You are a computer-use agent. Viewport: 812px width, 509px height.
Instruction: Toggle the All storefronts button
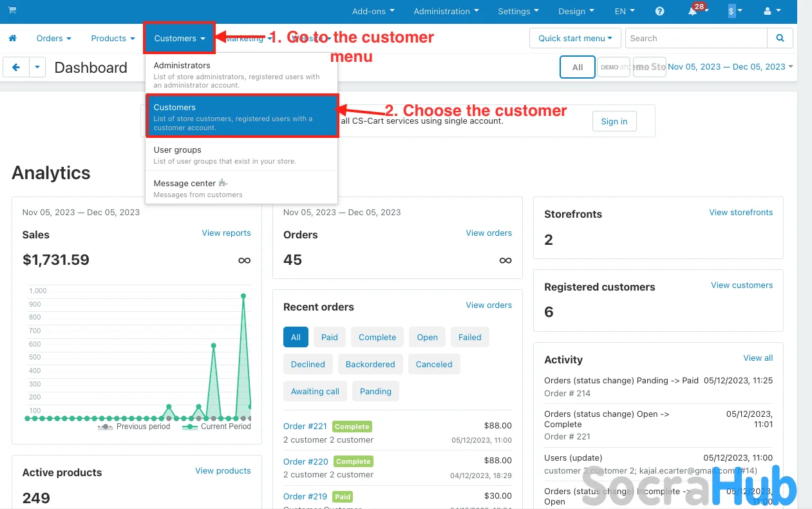click(577, 67)
